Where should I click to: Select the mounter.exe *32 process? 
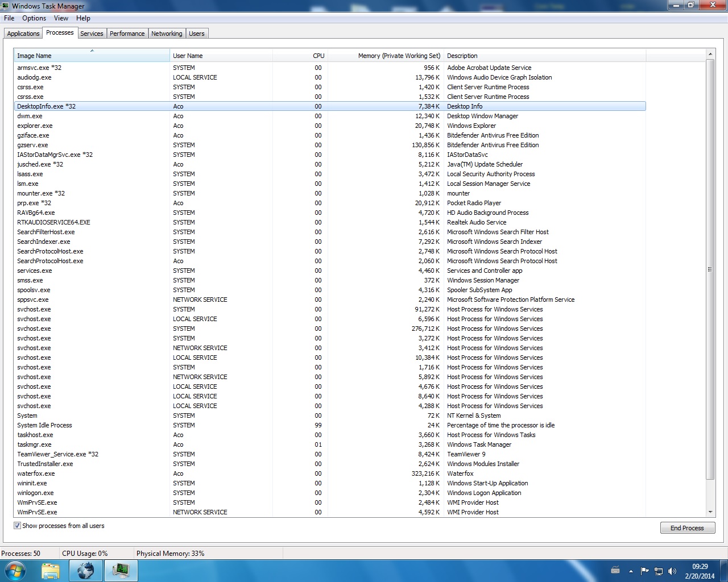(x=330, y=193)
